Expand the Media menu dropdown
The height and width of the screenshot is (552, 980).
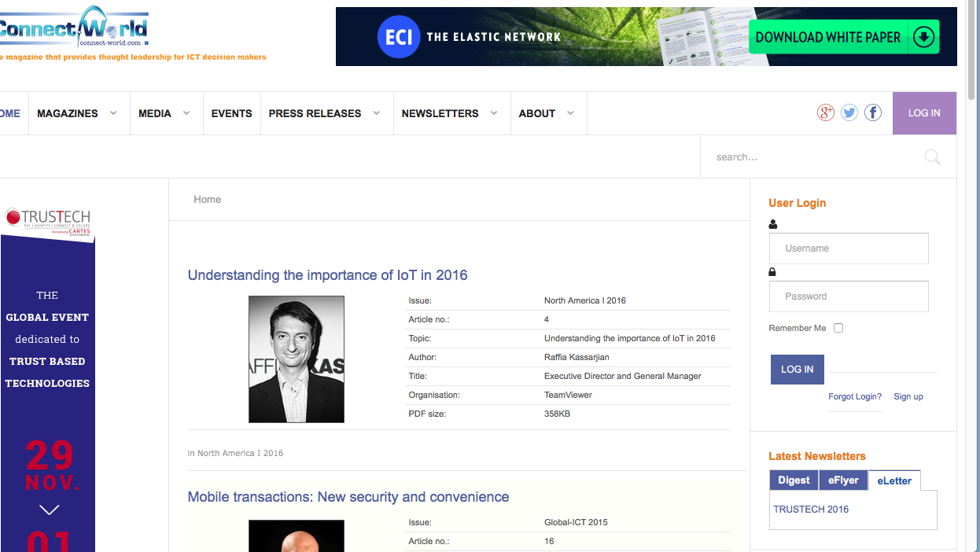point(186,113)
